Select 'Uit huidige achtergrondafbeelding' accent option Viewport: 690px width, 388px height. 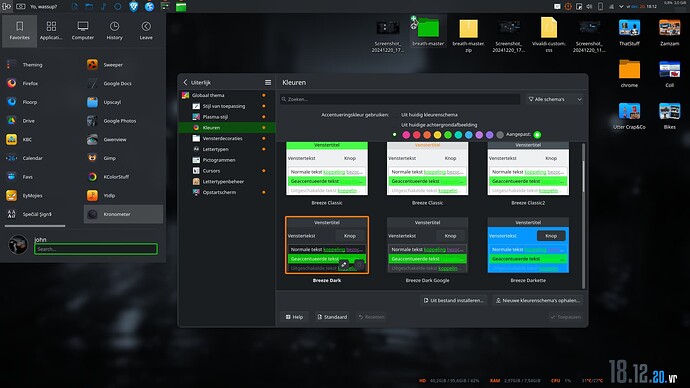(x=439, y=125)
